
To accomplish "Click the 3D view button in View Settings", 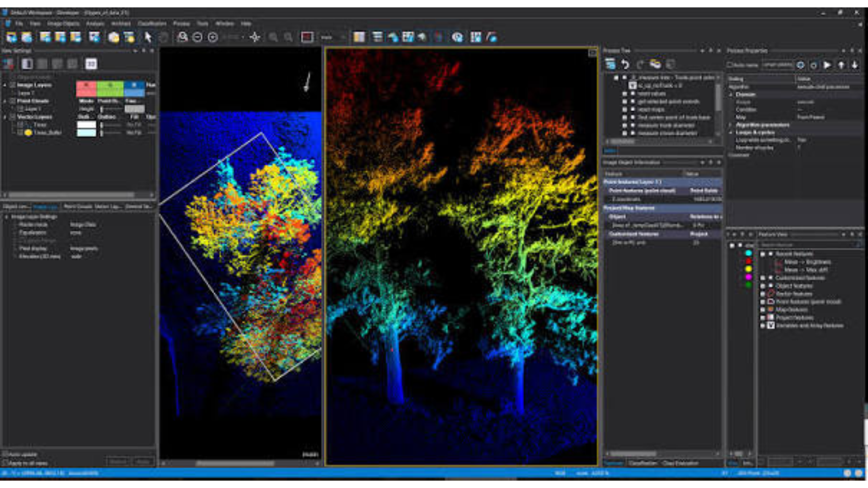I will pyautogui.click(x=91, y=64).
